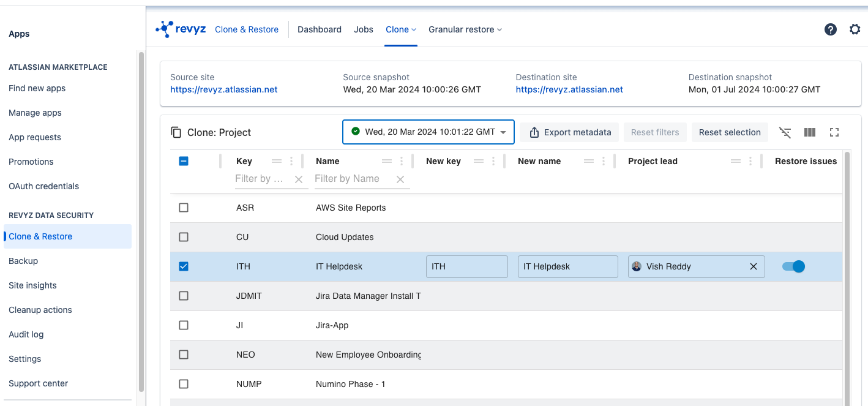The height and width of the screenshot is (406, 868).
Task: Toggle Restore issues switch for ITH
Action: click(793, 266)
